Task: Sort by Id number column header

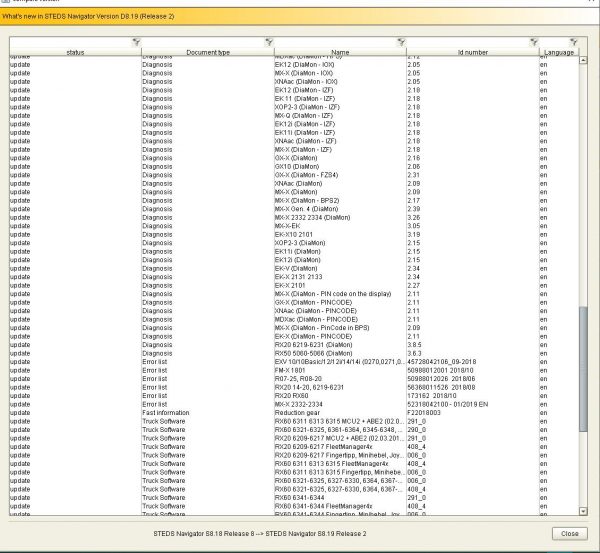Action: (x=473, y=52)
